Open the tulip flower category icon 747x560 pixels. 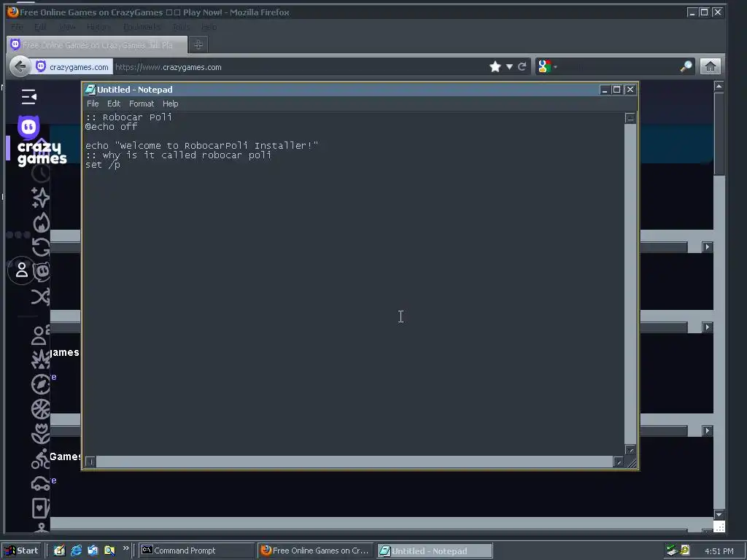[x=41, y=433]
